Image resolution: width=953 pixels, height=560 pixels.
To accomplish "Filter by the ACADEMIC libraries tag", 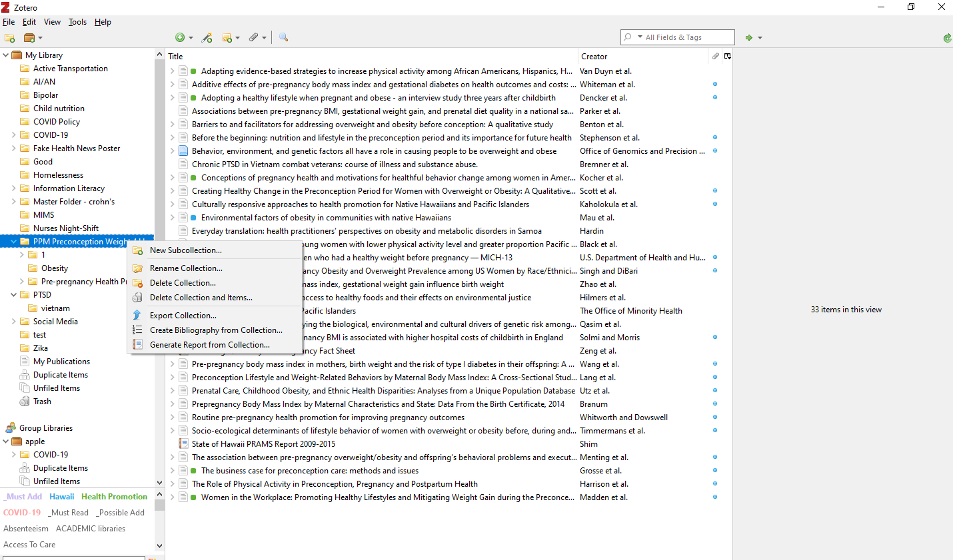I will coord(91,529).
